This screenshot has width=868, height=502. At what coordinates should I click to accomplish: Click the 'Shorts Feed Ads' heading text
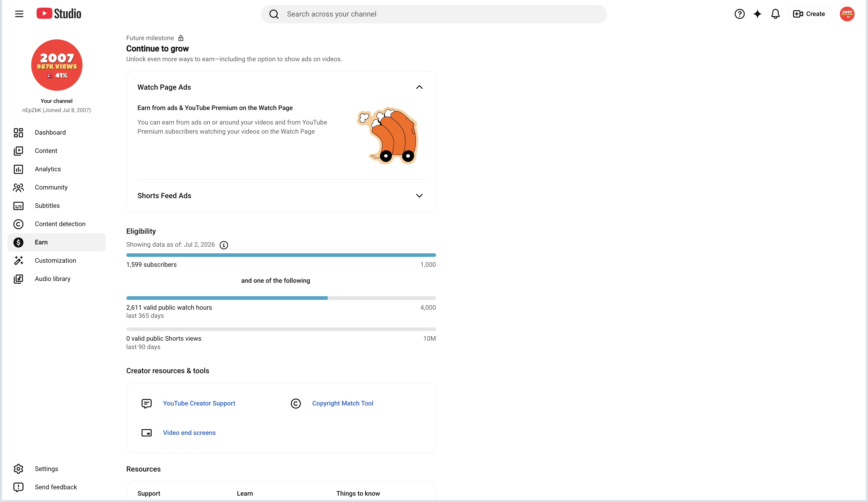164,196
